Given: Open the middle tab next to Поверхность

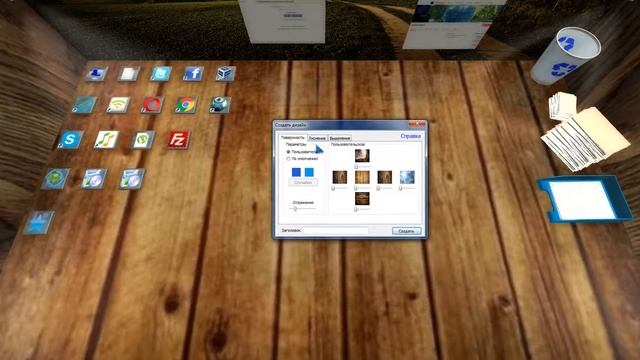Looking at the screenshot, I should [317, 138].
